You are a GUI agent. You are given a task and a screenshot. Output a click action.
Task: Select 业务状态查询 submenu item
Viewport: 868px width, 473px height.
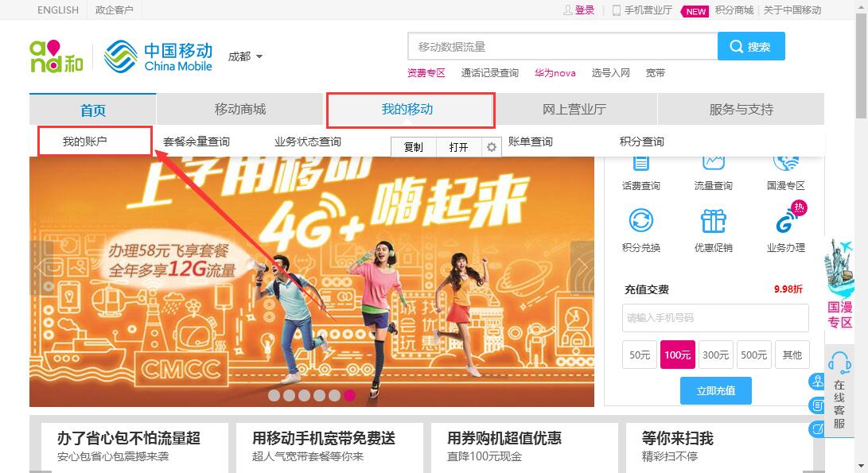click(308, 142)
